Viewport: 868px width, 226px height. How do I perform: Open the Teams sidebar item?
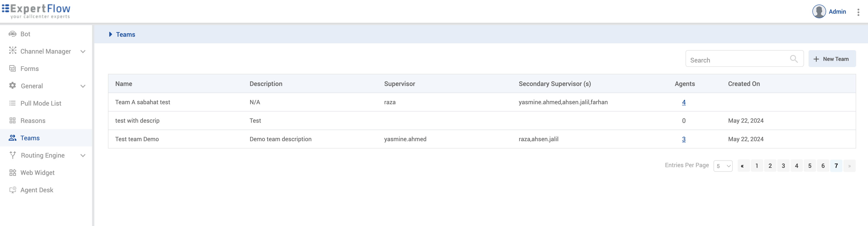pyautogui.click(x=30, y=138)
